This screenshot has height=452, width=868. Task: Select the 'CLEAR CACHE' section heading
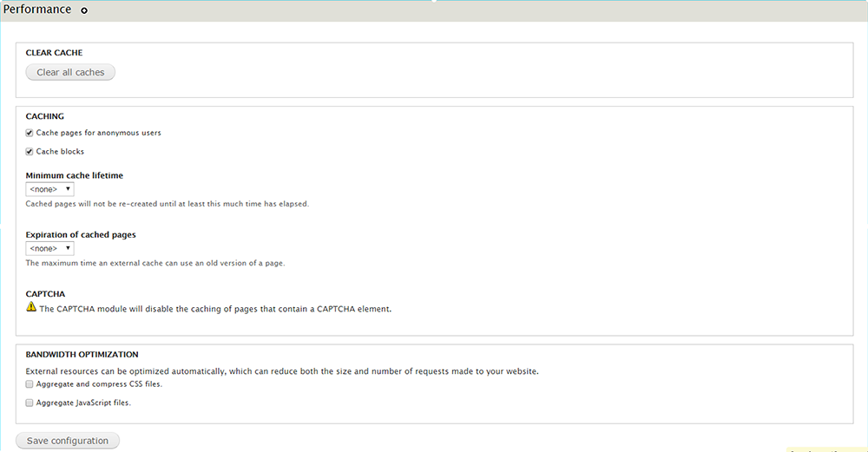[54, 53]
